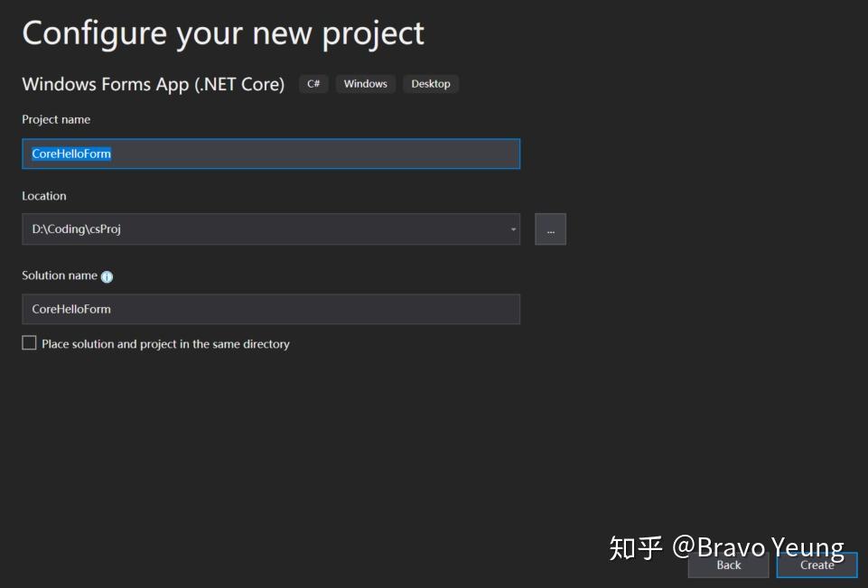
Task: Go back with the Back button
Action: [x=728, y=565]
